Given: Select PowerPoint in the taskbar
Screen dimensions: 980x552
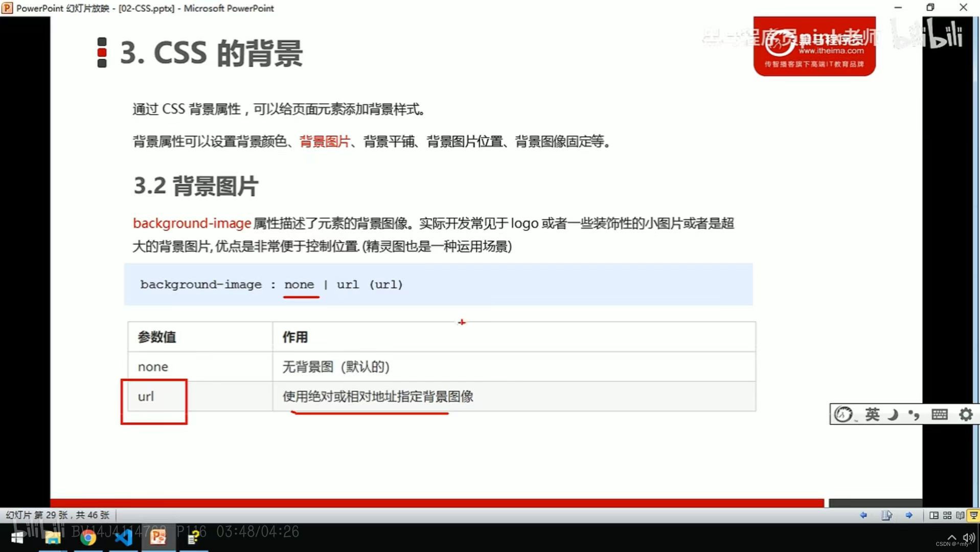Looking at the screenshot, I should (x=158, y=538).
